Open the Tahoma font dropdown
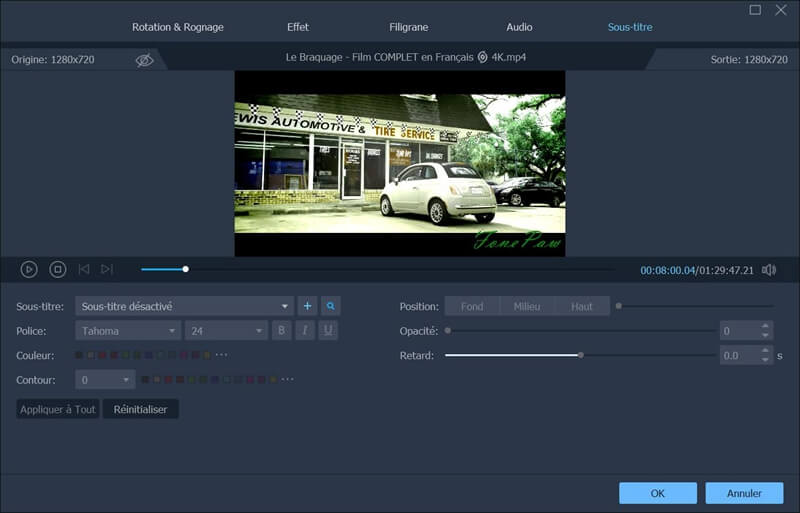 pos(128,331)
